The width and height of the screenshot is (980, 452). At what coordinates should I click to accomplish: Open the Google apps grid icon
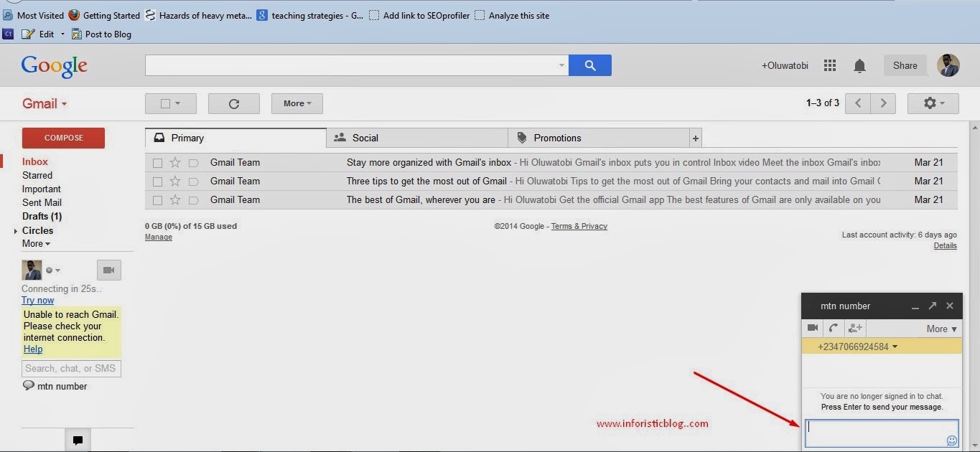pyautogui.click(x=830, y=65)
